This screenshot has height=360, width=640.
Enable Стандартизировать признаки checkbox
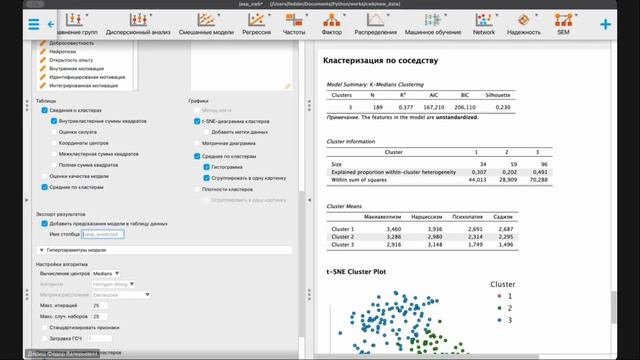pos(44,328)
